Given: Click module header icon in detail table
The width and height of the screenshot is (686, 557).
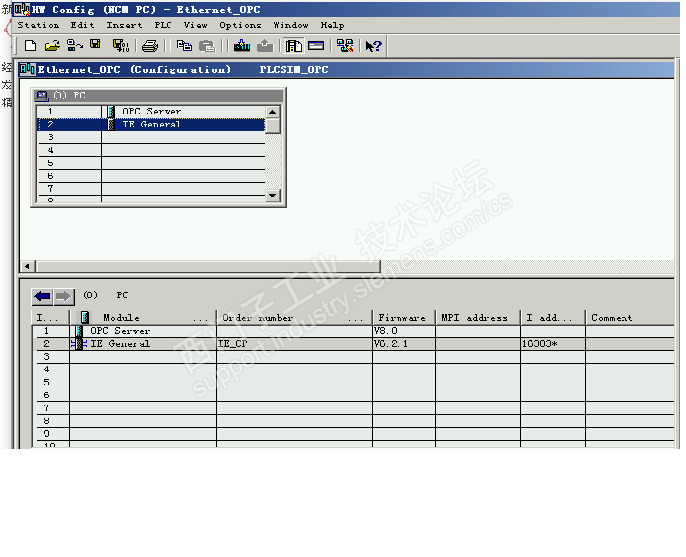Looking at the screenshot, I should click(85, 317).
